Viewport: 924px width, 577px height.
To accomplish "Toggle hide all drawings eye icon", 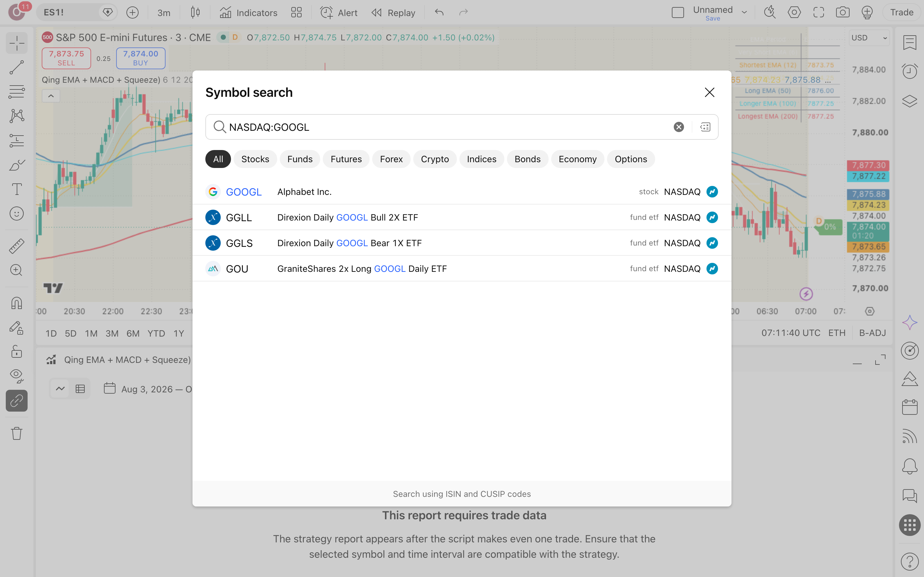I will pyautogui.click(x=16, y=376).
